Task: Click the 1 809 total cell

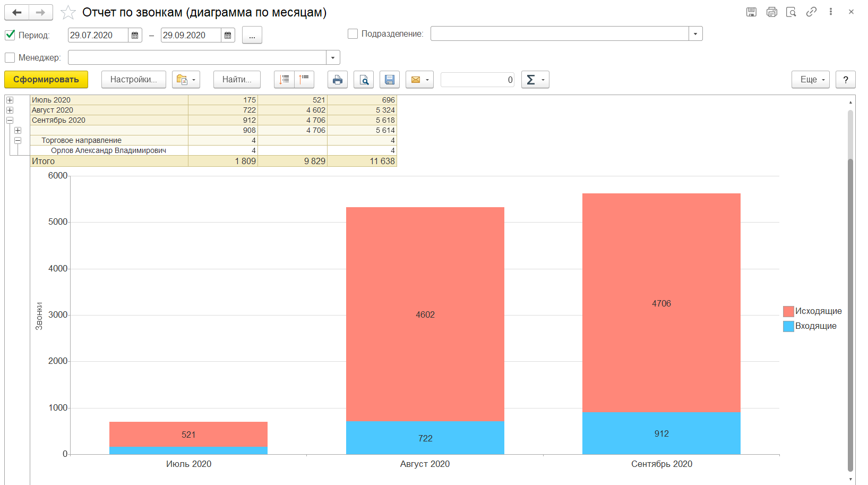Action: (x=223, y=161)
